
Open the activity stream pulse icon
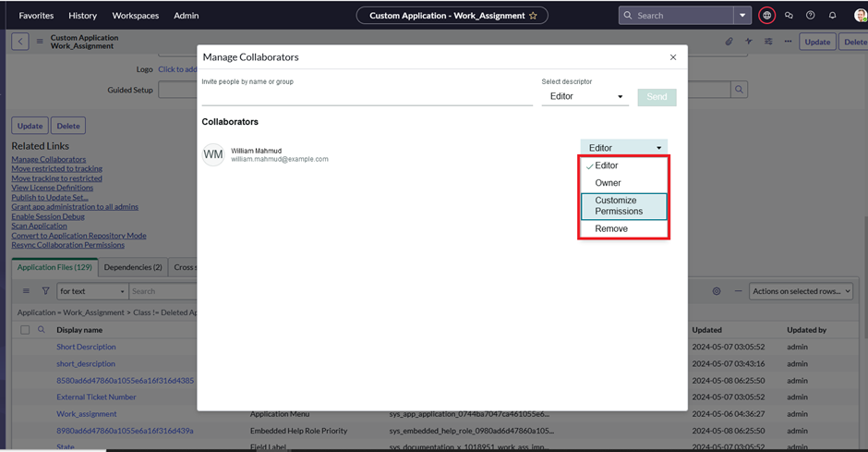[749, 42]
